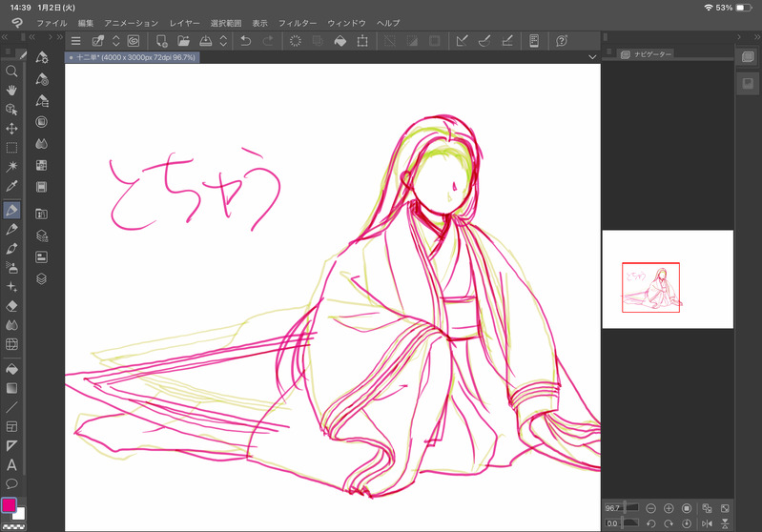The height and width of the screenshot is (532, 762).
Task: Select the Fill bucket tool in toolbar
Action: coord(11,369)
